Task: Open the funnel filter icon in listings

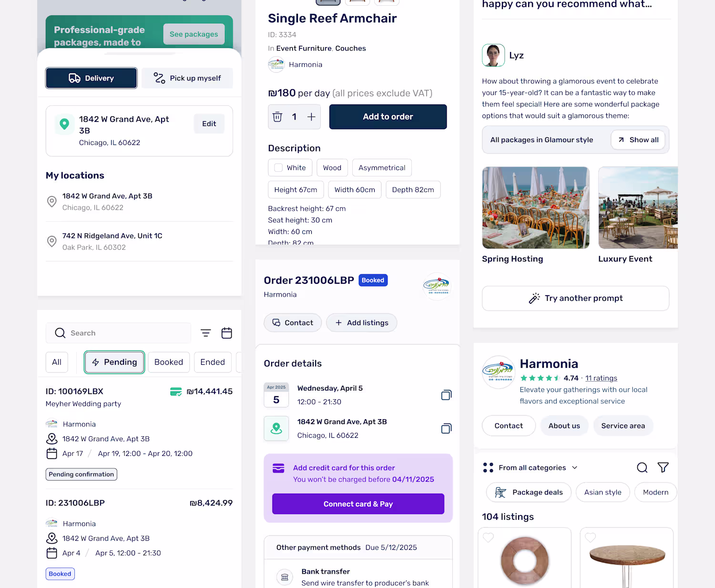Action: click(663, 468)
